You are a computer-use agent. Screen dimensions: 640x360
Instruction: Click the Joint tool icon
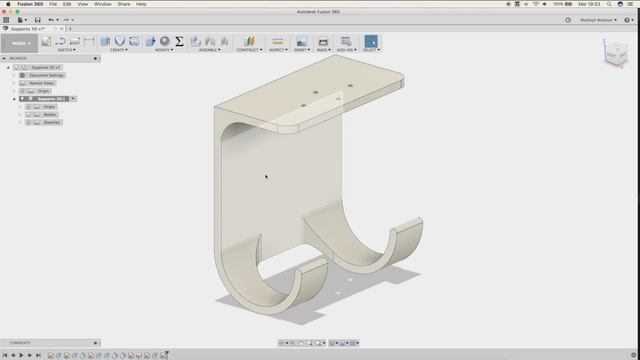click(210, 41)
